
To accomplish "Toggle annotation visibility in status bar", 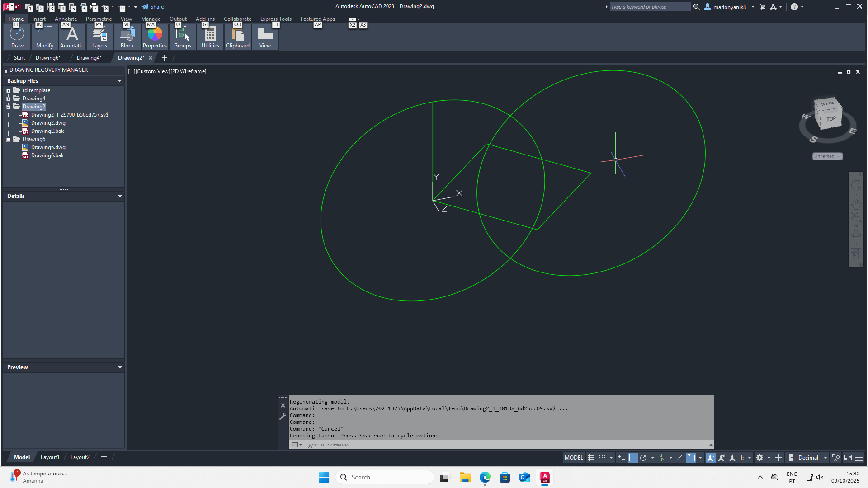I will coord(711,458).
